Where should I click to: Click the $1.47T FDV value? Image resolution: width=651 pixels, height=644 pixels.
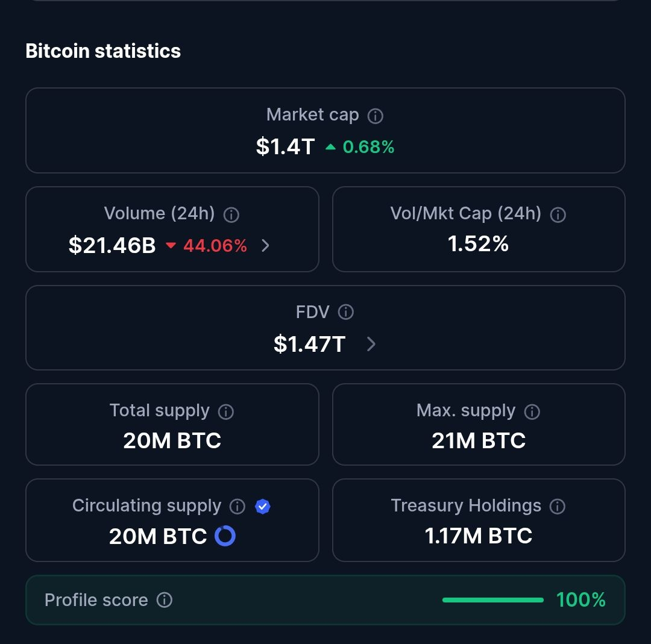[310, 344]
